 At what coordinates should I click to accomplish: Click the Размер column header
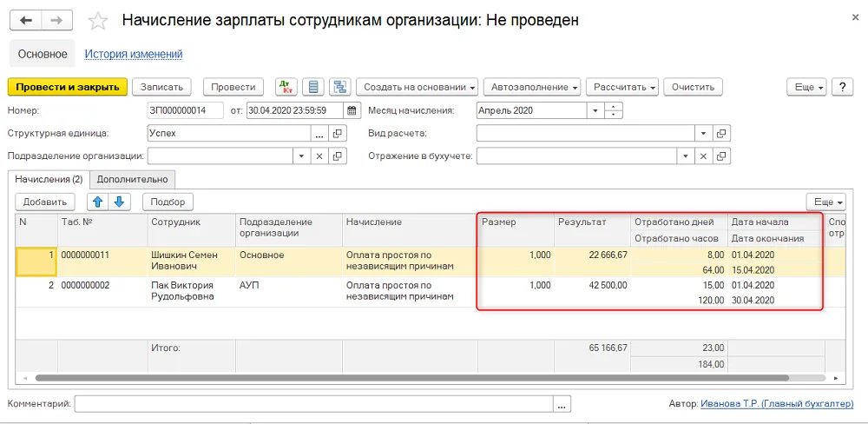[x=516, y=230]
